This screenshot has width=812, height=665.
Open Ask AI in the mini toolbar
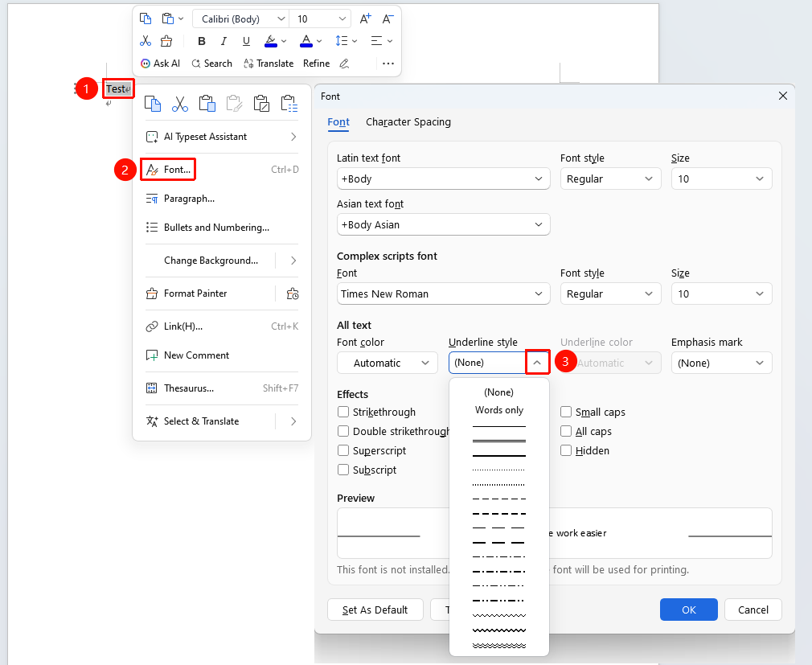(x=161, y=64)
